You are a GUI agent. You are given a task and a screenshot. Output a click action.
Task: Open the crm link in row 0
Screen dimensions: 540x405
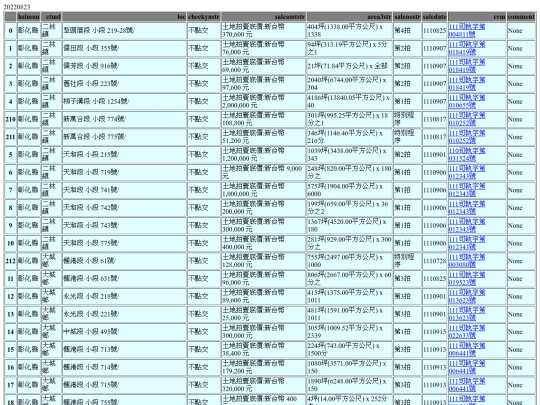[x=467, y=31]
